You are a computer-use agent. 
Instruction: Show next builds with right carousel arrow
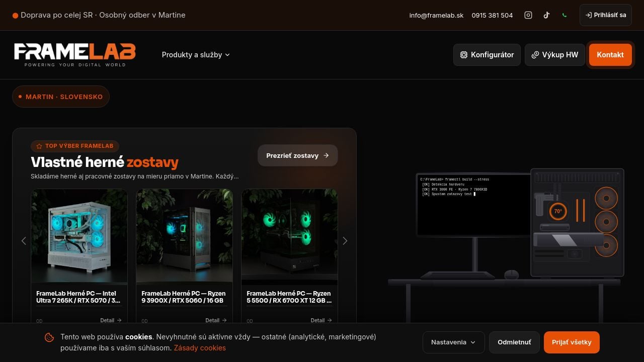(x=345, y=241)
